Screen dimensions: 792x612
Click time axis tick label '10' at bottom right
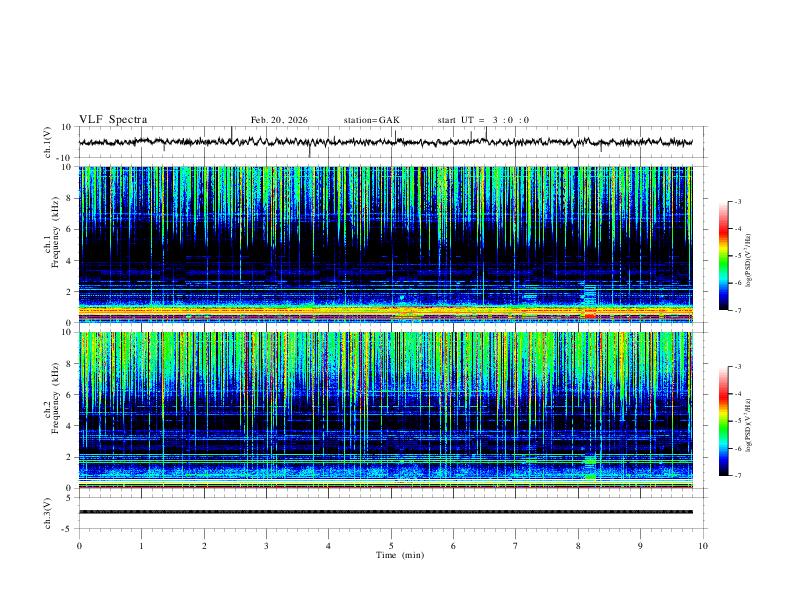pyautogui.click(x=703, y=546)
